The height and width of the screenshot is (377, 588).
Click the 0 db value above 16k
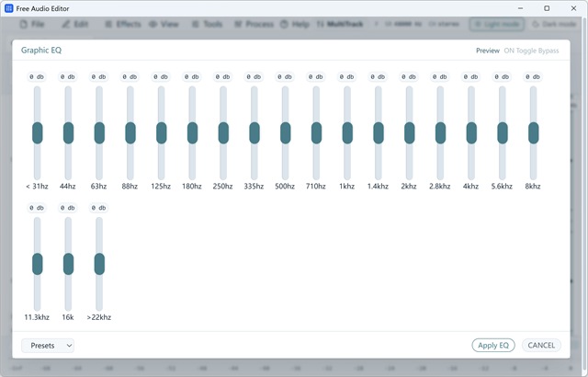68,208
